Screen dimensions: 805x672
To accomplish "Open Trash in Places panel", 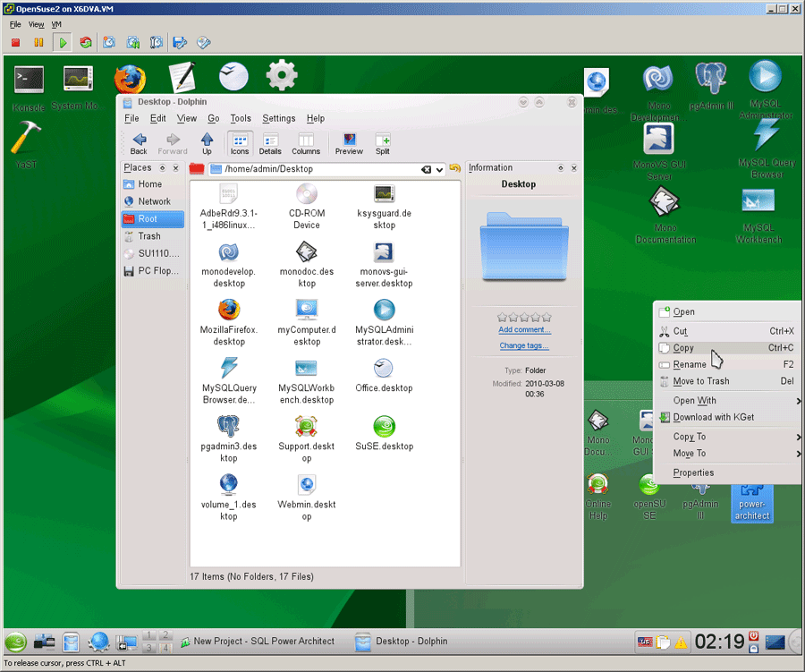I will click(x=152, y=236).
